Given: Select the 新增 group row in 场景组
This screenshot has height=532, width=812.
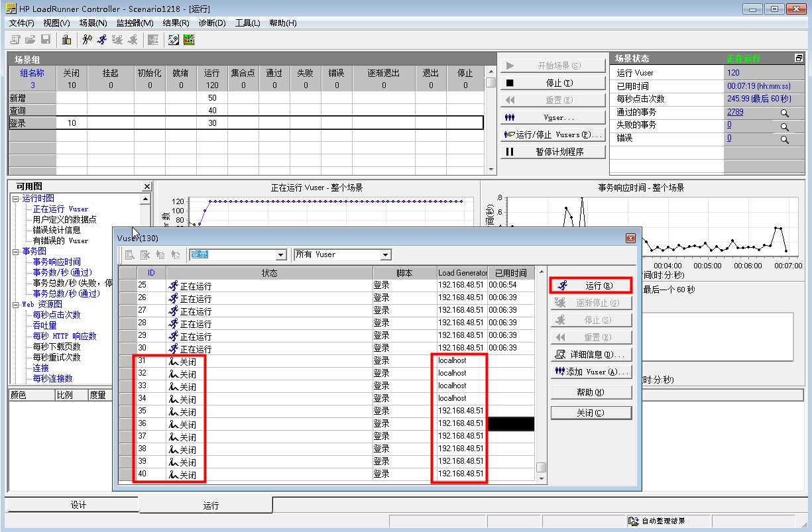Looking at the screenshot, I should (245, 97).
